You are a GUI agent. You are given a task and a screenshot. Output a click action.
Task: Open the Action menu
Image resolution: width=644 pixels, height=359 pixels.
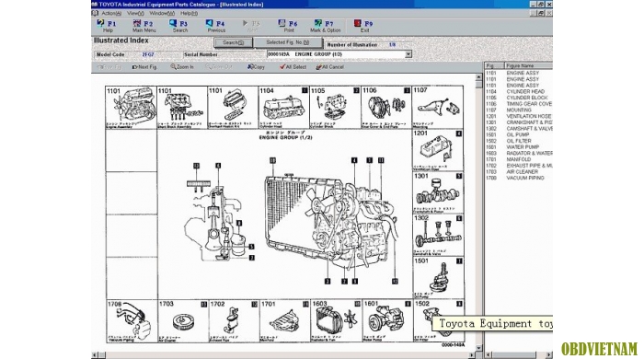(111, 13)
